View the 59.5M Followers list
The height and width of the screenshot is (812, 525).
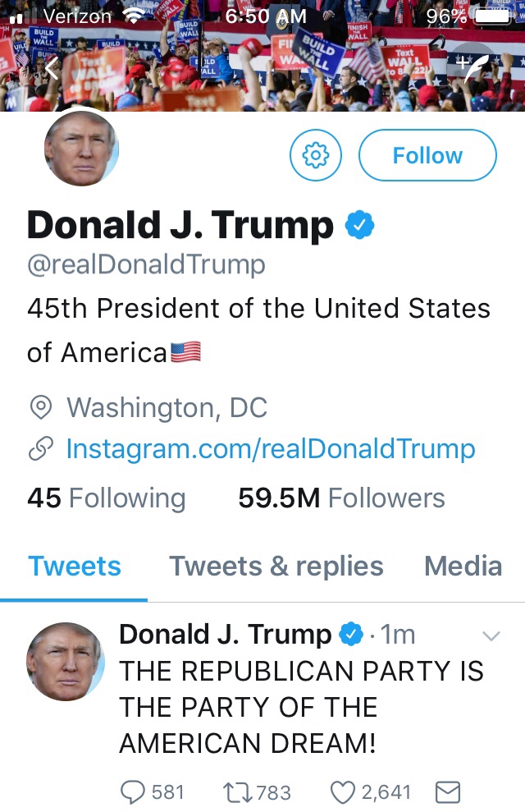pos(341,498)
